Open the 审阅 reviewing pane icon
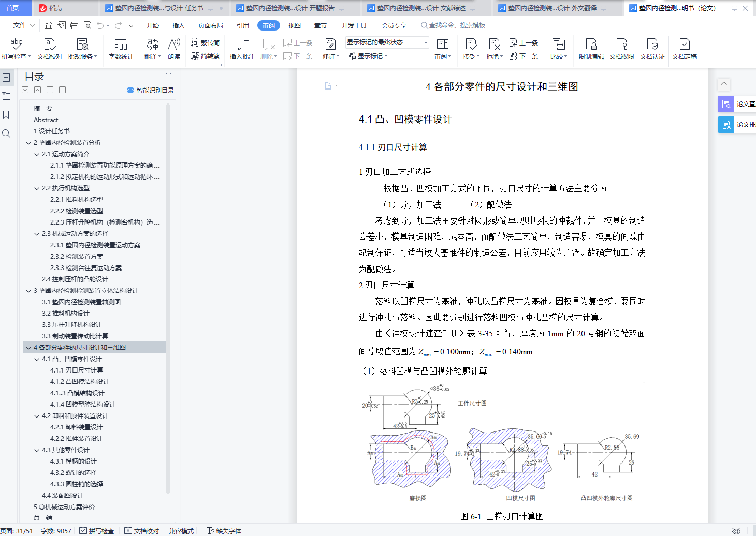The width and height of the screenshot is (756, 536). point(443,44)
